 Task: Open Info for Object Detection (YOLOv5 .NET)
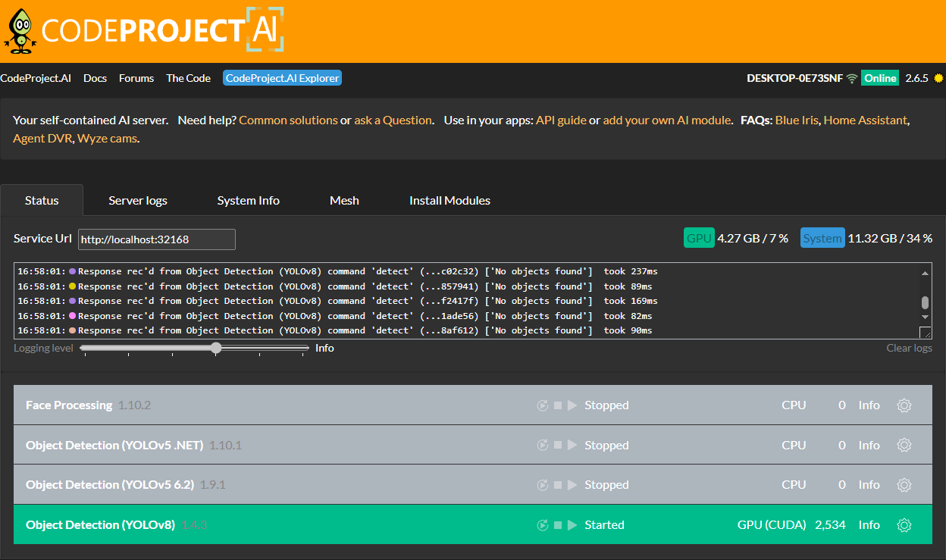click(x=869, y=446)
